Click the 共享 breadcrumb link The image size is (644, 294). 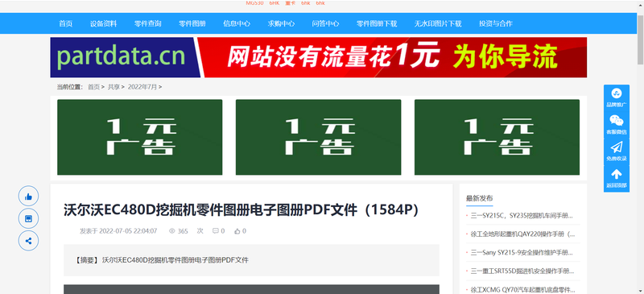pos(114,87)
